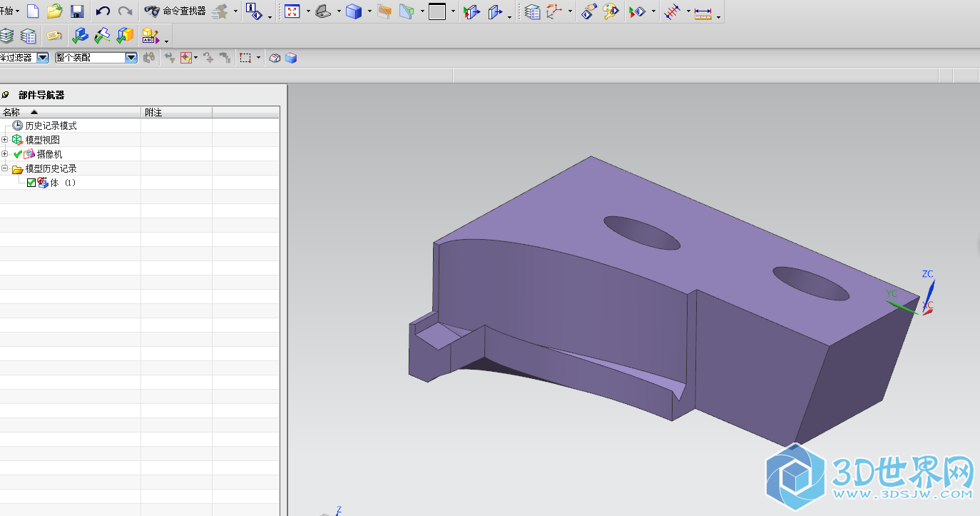Click the information window icon in toolbar
Viewport: 980px width, 516px height.
252,11
